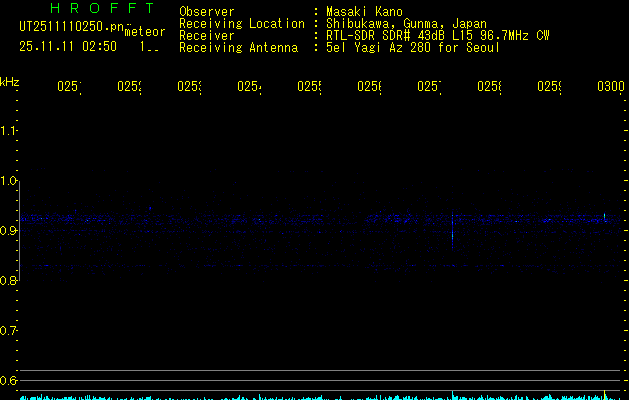Click the vertical meteor echo streak after 0257
The height and width of the screenshot is (400, 629).
tap(452, 229)
